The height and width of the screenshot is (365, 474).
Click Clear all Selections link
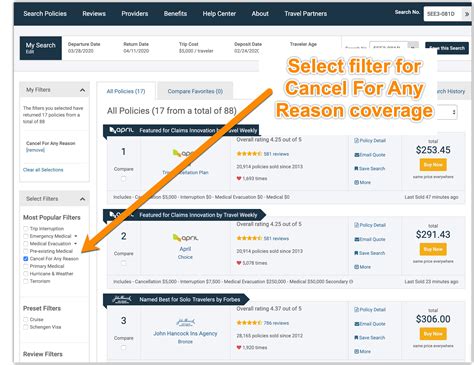coord(43,170)
